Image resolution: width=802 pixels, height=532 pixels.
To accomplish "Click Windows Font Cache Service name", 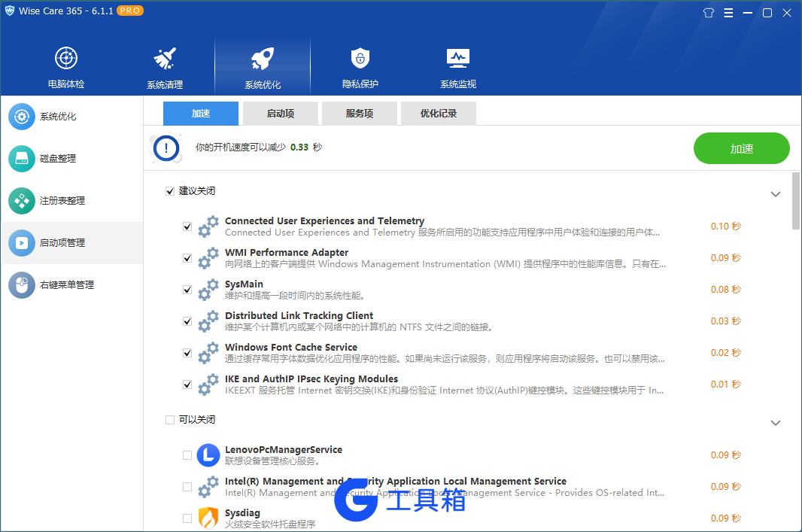I will click(x=291, y=348).
